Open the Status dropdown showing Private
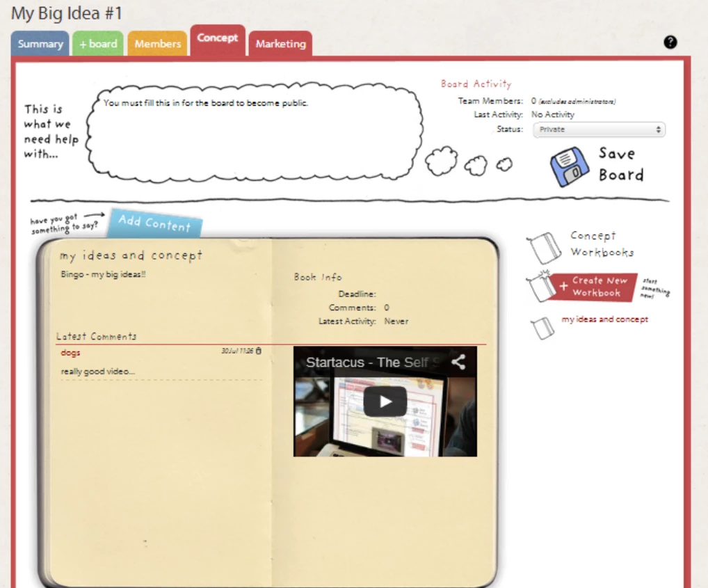Screen dimensions: 708x588 (x=599, y=129)
